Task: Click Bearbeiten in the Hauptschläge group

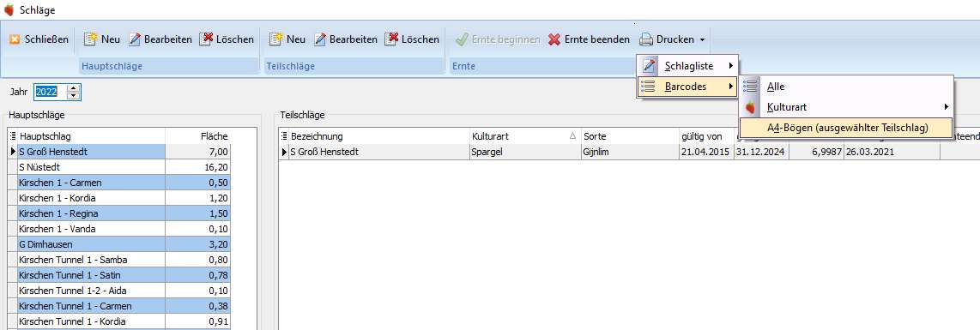Action: pos(160,39)
